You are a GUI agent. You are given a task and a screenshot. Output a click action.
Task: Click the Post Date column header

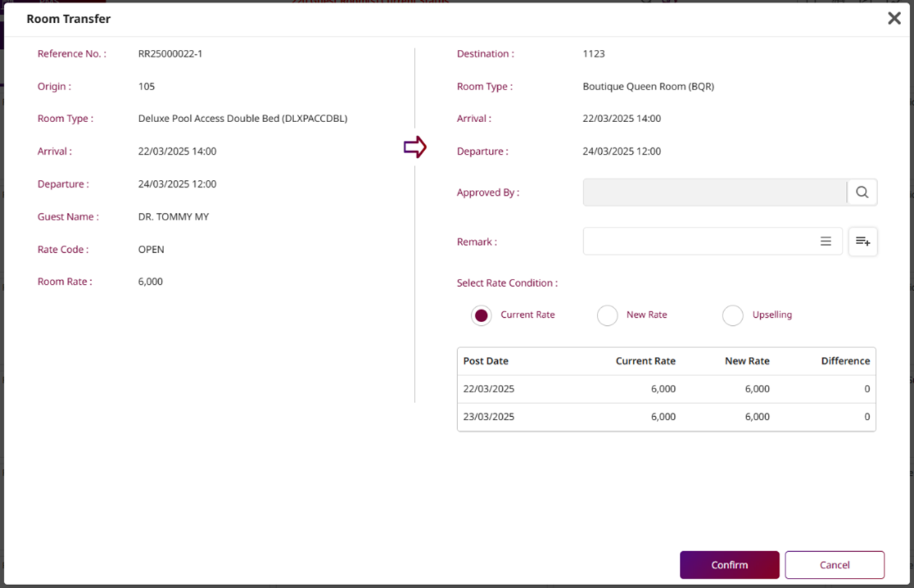pos(486,361)
